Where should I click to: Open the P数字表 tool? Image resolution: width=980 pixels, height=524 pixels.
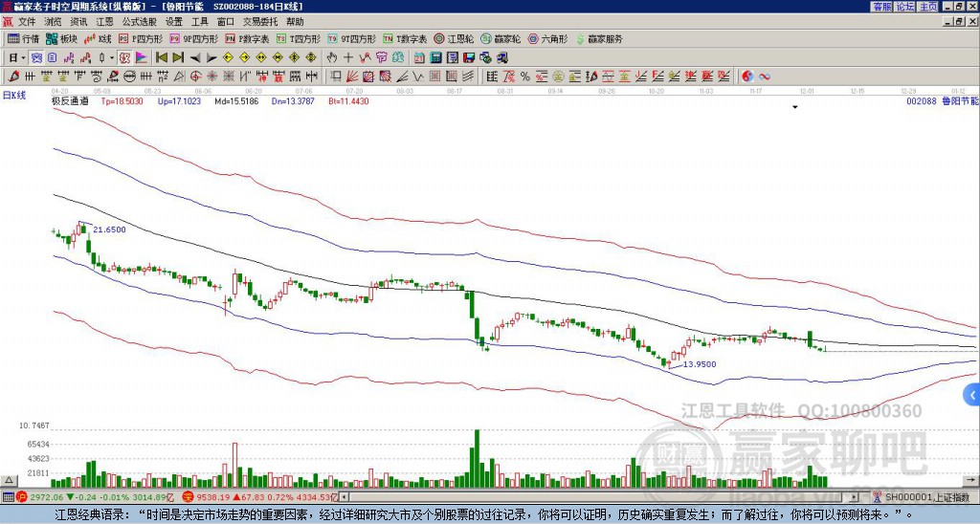(x=247, y=38)
